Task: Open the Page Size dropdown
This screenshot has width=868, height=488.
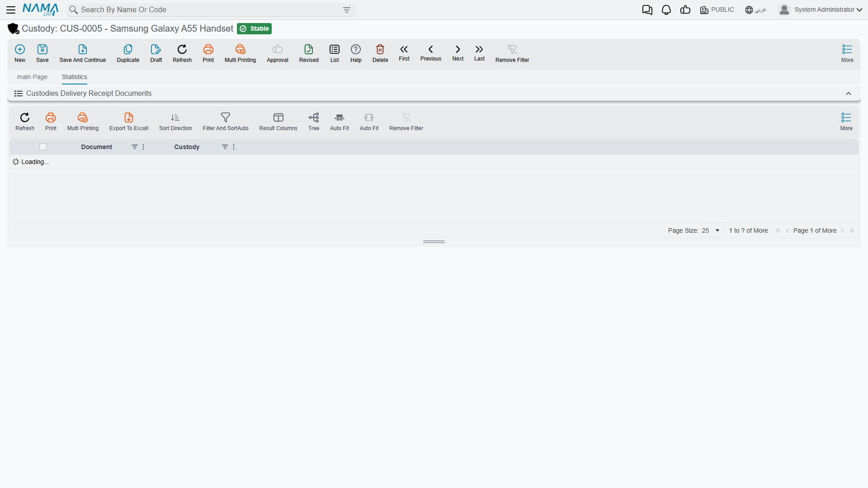Action: click(x=711, y=230)
